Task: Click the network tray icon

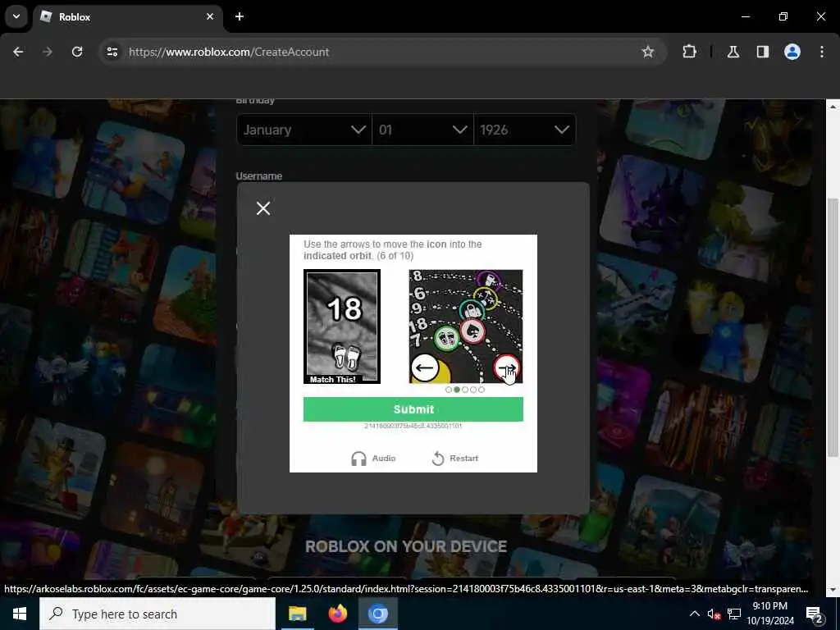Action: click(734, 614)
